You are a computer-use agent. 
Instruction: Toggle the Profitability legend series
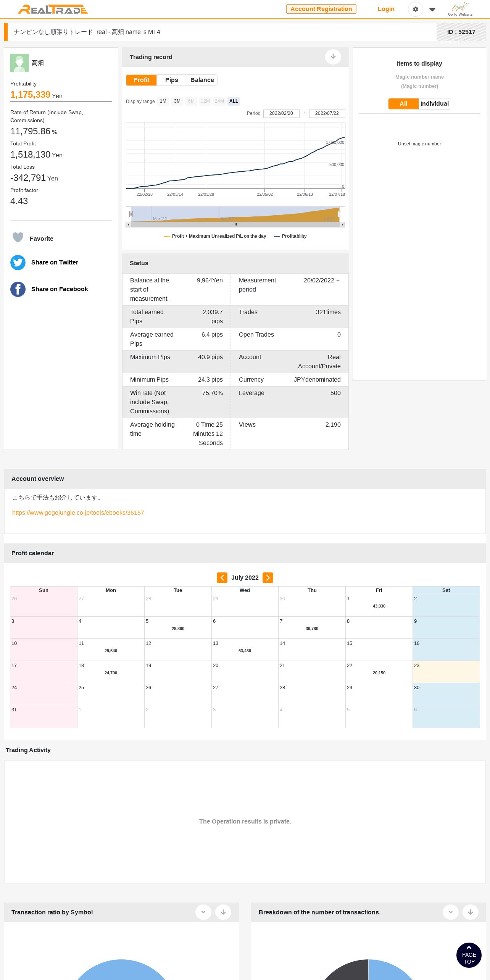point(290,236)
